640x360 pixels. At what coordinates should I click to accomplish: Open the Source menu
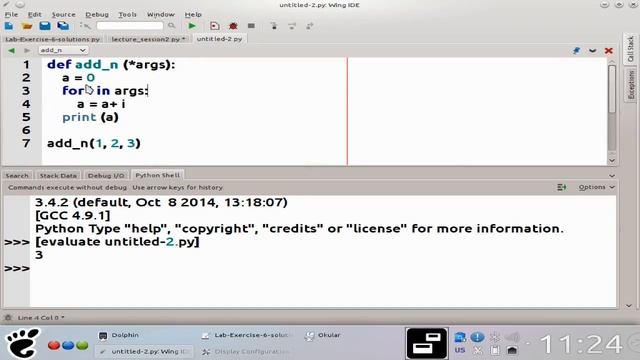(x=63, y=14)
